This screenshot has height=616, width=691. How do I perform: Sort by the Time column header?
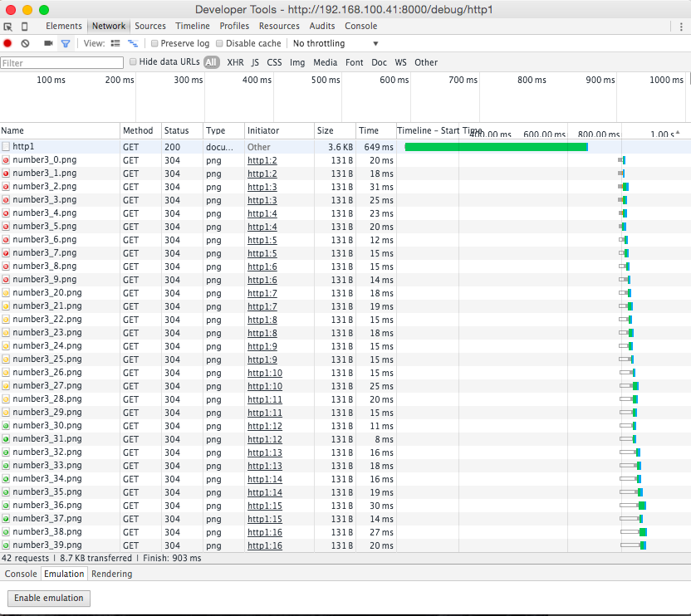(376, 130)
